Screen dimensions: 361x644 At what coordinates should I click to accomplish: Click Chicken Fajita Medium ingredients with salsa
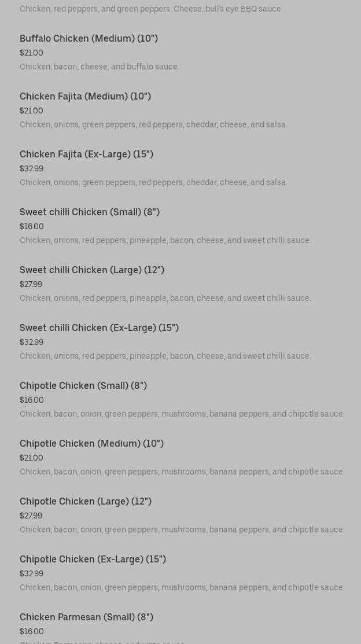[x=153, y=125]
